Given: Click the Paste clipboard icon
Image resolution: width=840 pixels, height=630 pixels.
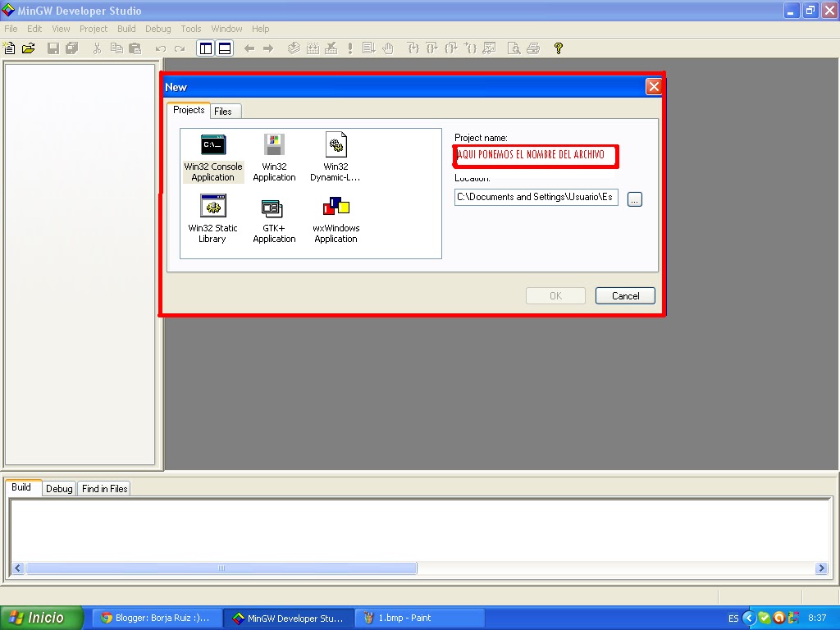Looking at the screenshot, I should 135,48.
